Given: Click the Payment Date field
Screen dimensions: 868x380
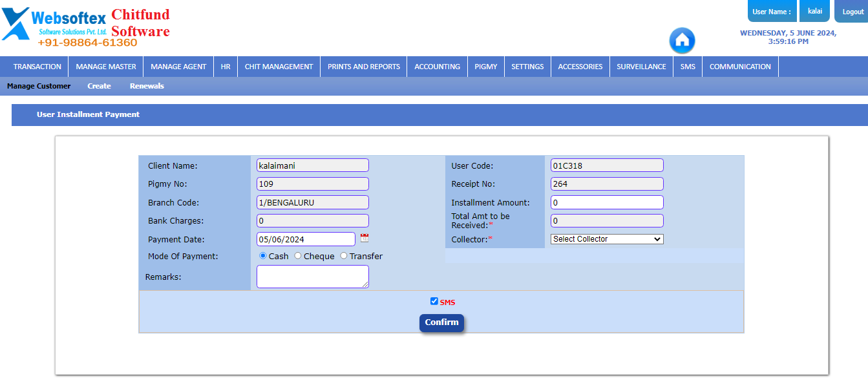Looking at the screenshot, I should (306, 238).
